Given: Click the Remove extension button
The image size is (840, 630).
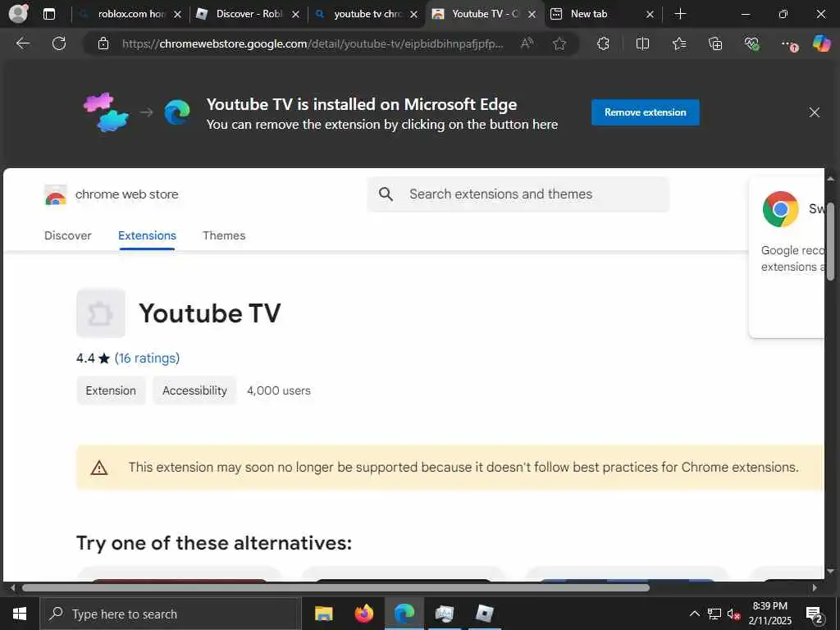Looking at the screenshot, I should (x=645, y=112).
